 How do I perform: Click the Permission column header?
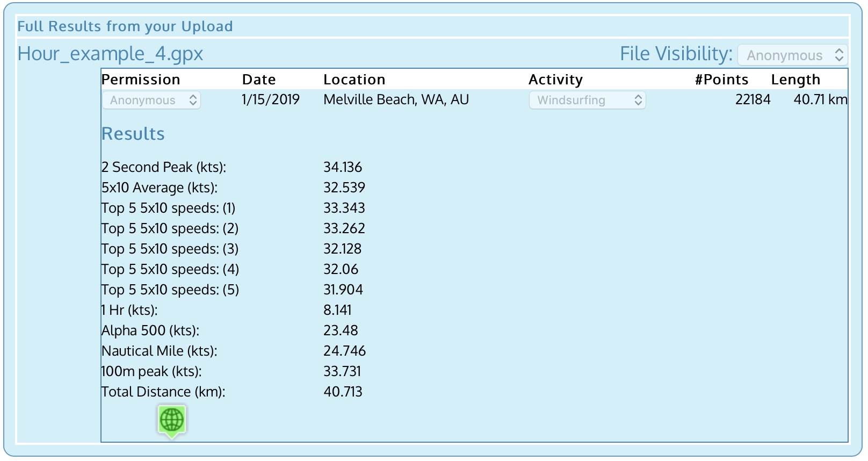click(x=141, y=80)
